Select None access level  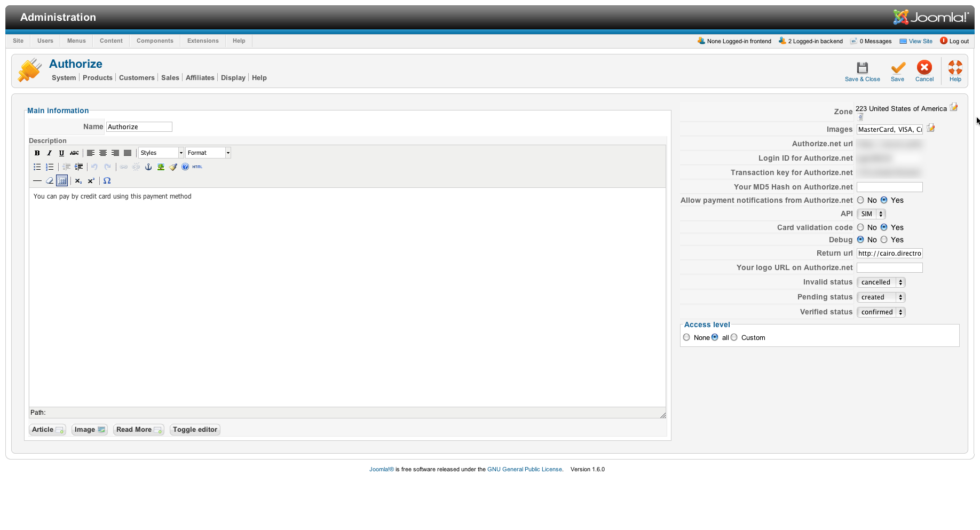click(686, 337)
